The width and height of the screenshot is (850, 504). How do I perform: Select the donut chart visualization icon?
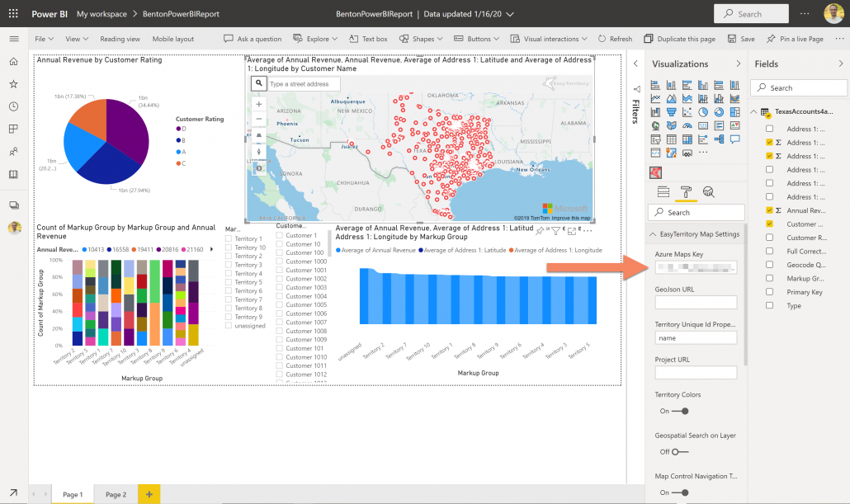tap(720, 111)
